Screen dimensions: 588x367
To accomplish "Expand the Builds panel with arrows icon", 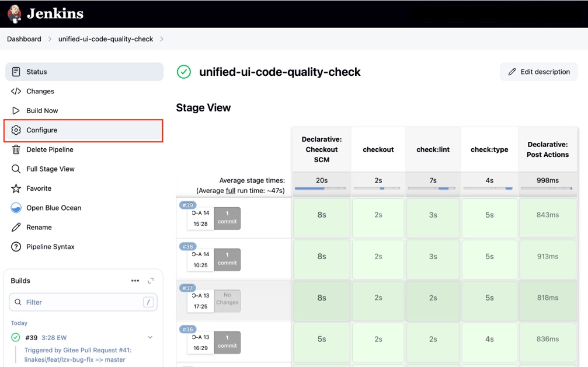I will (x=151, y=281).
